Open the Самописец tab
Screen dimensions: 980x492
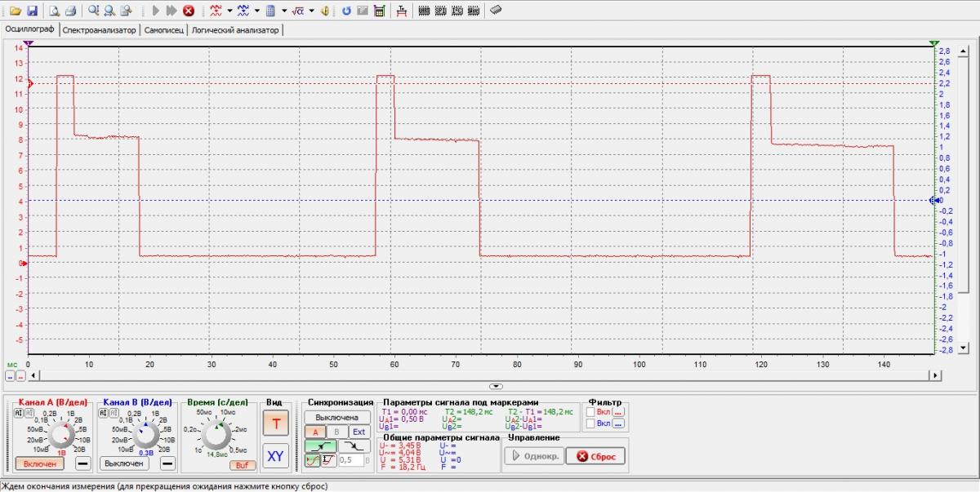click(163, 30)
